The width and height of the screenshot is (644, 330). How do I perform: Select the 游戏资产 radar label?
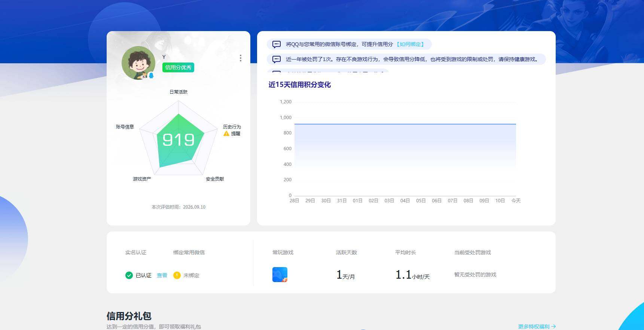(x=142, y=179)
